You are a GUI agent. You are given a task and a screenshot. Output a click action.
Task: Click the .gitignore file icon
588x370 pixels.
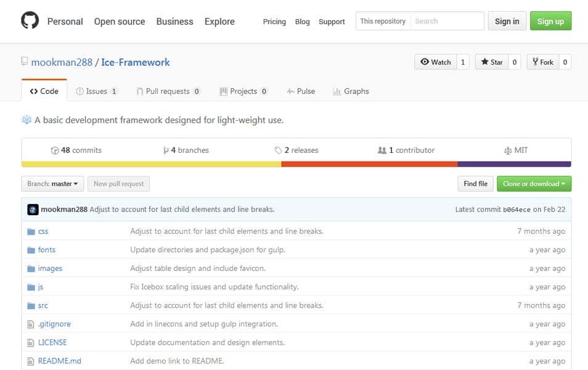coord(31,324)
